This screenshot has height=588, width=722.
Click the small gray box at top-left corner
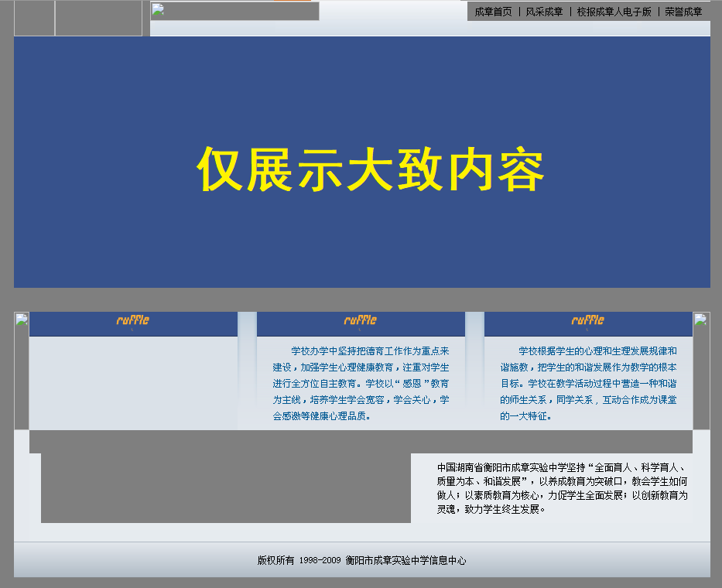coord(34,18)
